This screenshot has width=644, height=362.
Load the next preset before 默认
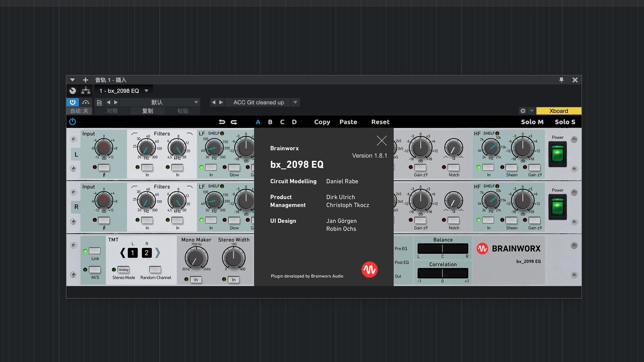pyautogui.click(x=116, y=102)
